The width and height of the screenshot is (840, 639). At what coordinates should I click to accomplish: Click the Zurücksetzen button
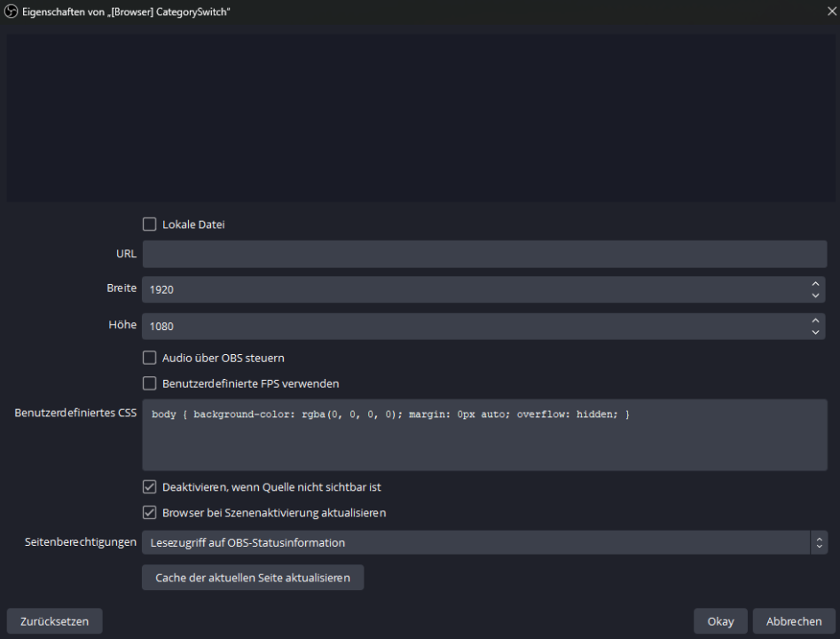(x=54, y=621)
